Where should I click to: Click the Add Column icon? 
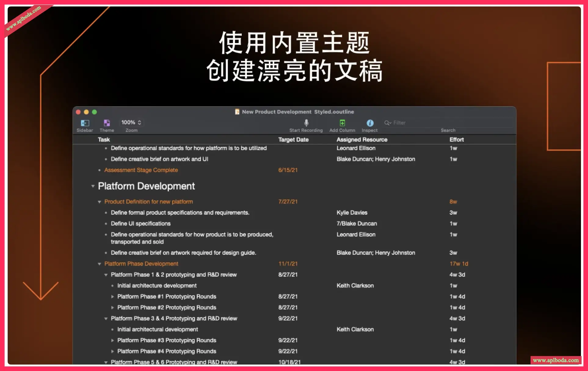[342, 123]
